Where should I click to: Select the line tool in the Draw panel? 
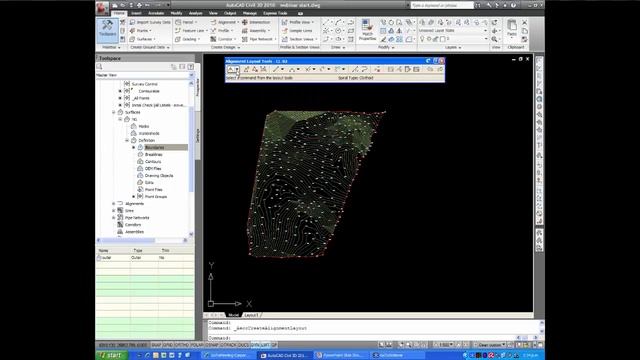pyautogui.click(x=326, y=22)
